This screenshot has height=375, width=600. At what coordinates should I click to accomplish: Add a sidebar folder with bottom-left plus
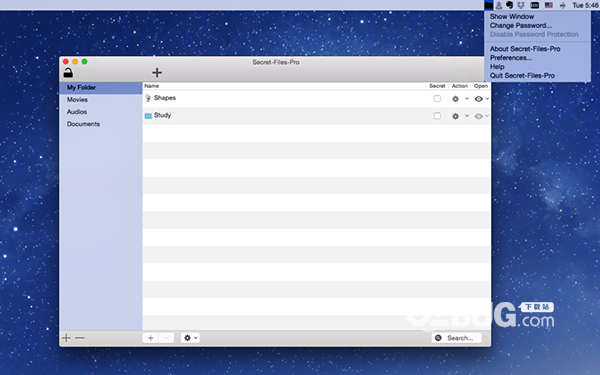coord(66,338)
